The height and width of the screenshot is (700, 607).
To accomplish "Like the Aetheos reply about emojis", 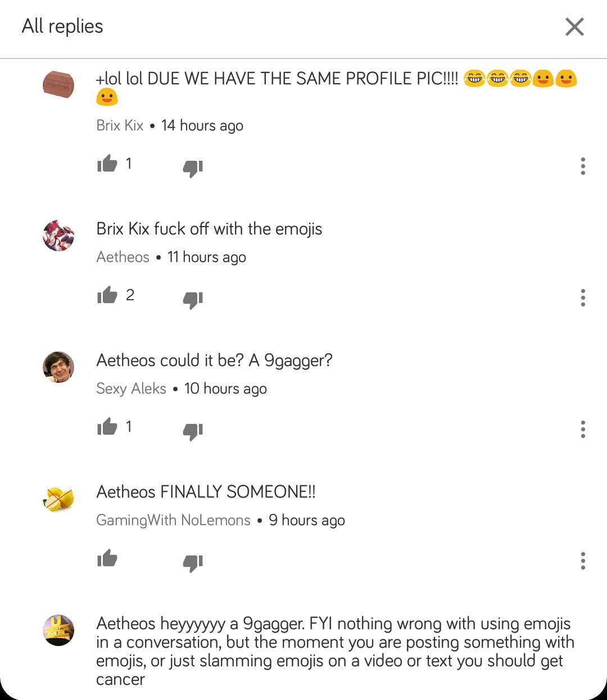I will pos(107,295).
